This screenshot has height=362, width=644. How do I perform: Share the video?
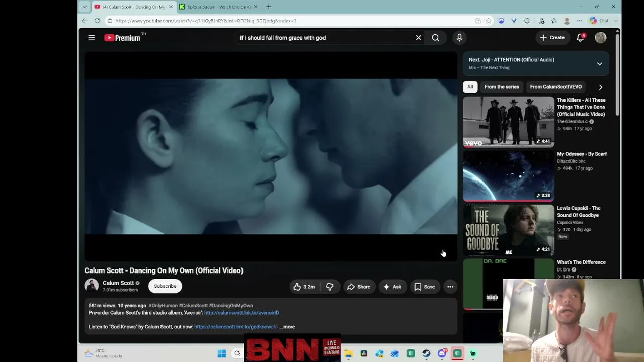(359, 287)
